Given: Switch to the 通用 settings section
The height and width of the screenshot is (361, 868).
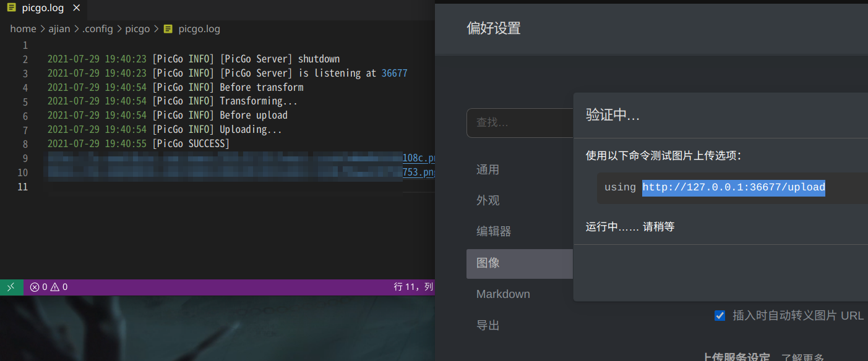Looking at the screenshot, I should [488, 169].
